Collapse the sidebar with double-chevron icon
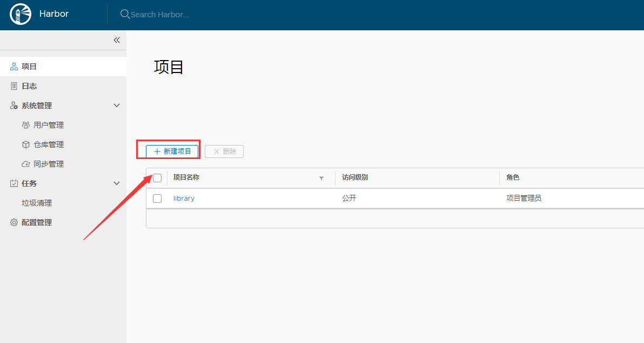Image resolution: width=644 pixels, height=343 pixels. (117, 40)
